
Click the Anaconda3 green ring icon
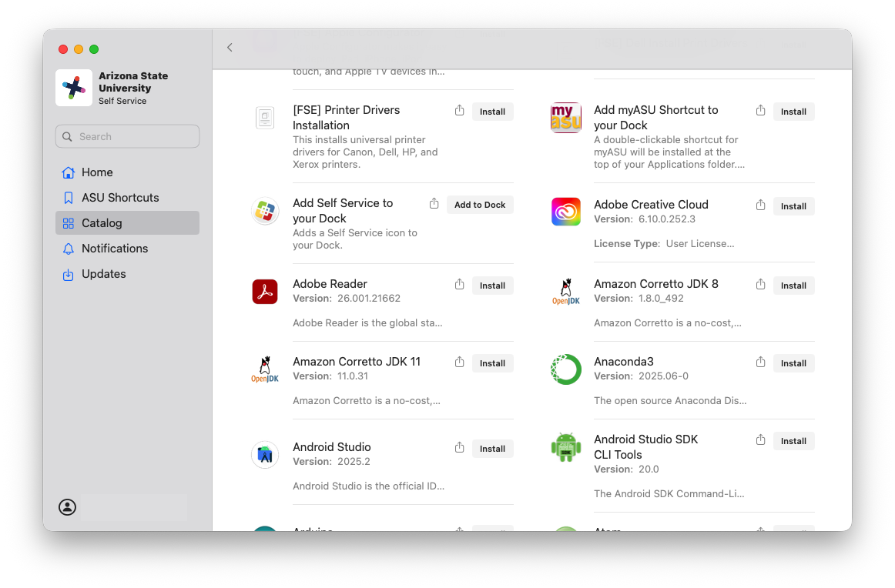coord(566,369)
